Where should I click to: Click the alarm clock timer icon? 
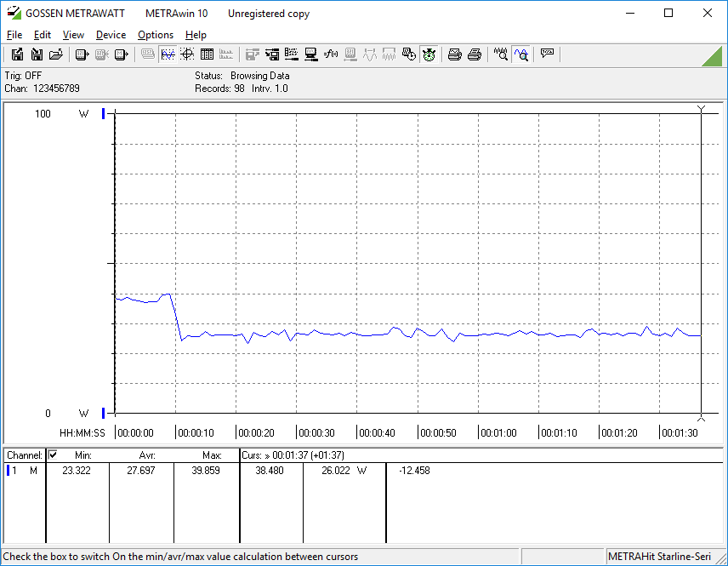pyautogui.click(x=429, y=54)
